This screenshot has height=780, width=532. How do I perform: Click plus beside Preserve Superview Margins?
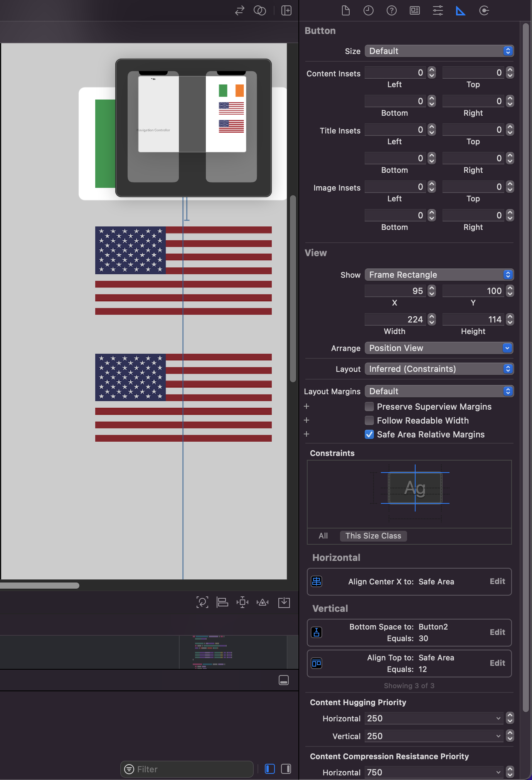306,406
